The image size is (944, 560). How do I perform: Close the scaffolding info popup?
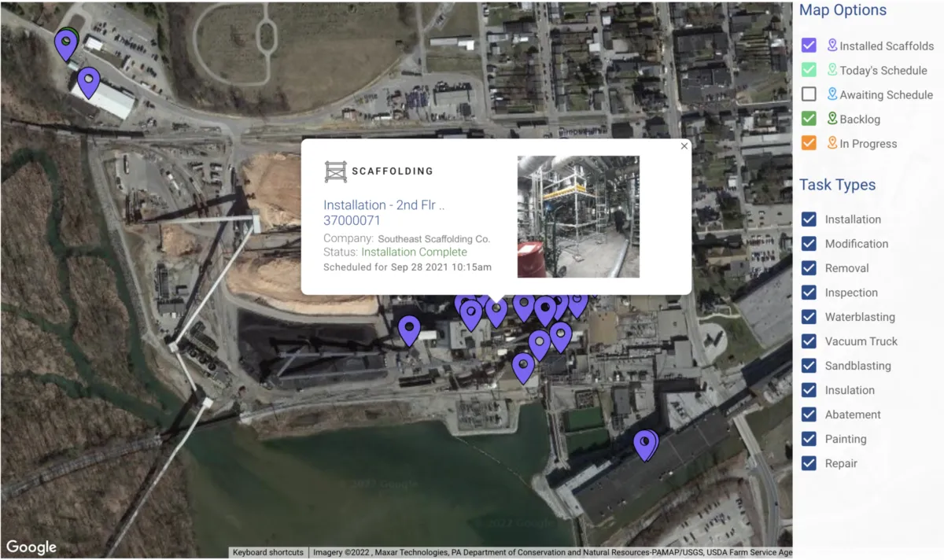(684, 146)
